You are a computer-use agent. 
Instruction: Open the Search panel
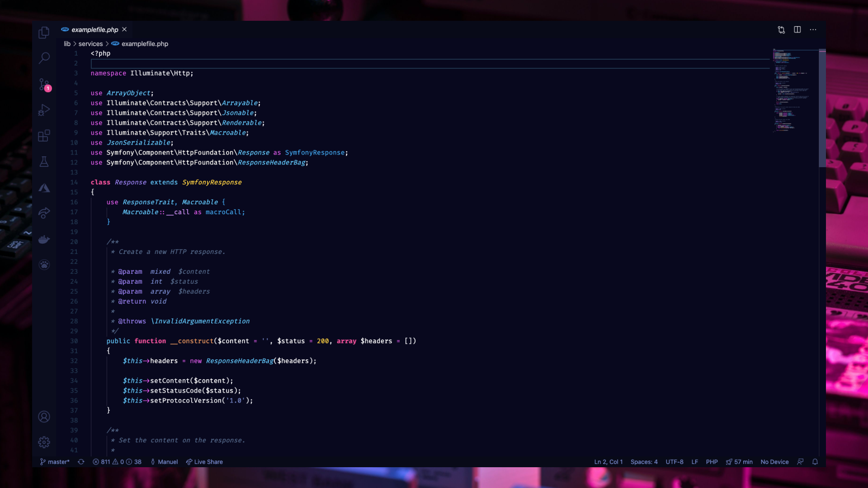44,58
